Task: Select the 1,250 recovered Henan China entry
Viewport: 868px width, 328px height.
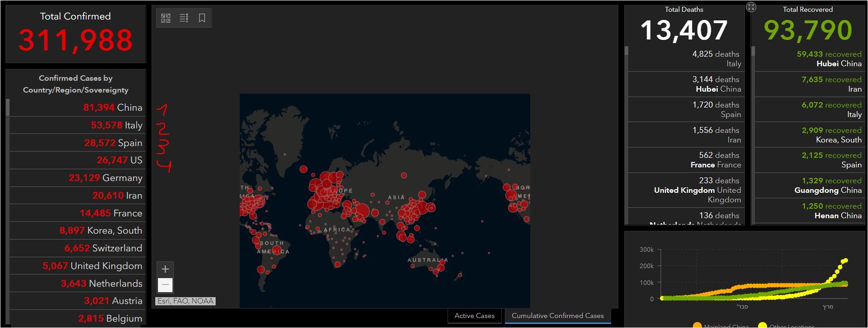Action: pos(809,211)
